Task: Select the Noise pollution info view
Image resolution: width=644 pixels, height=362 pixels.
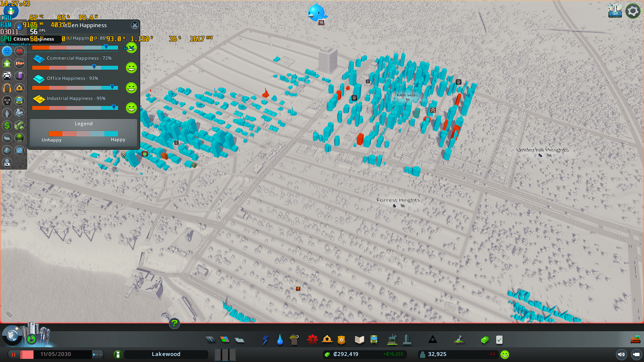Action: [x=7, y=88]
